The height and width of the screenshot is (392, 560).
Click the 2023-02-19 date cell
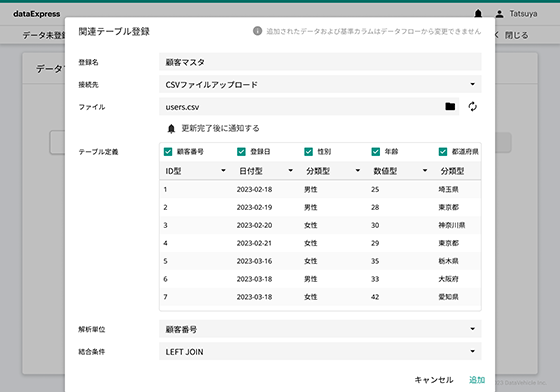click(254, 207)
